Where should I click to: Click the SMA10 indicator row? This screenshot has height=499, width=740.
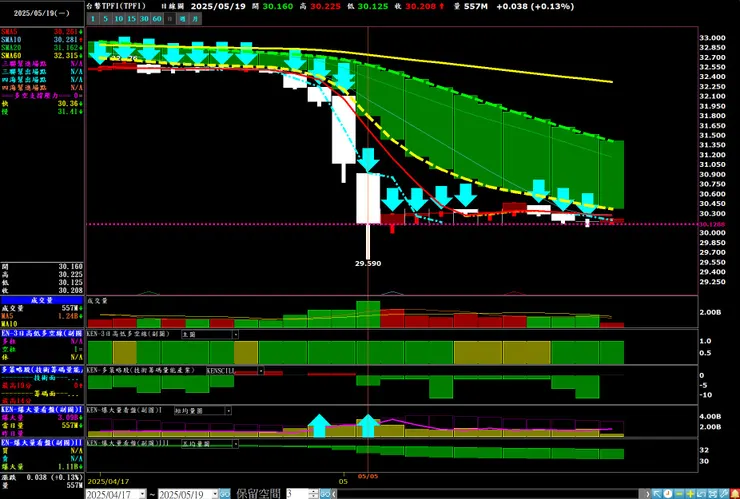pos(42,40)
